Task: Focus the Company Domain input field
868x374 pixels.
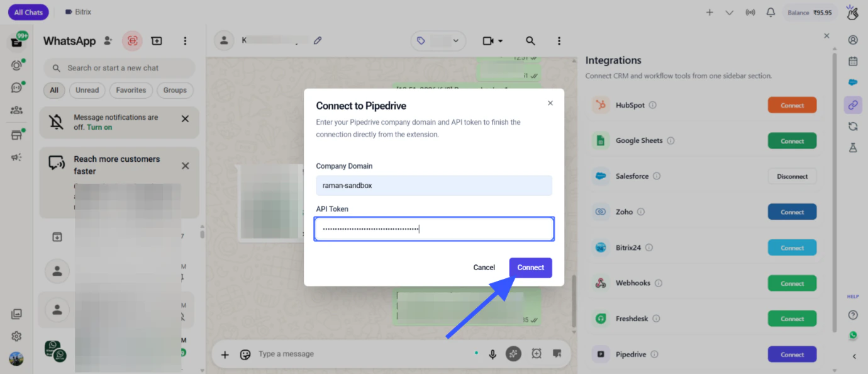Action: tap(434, 186)
